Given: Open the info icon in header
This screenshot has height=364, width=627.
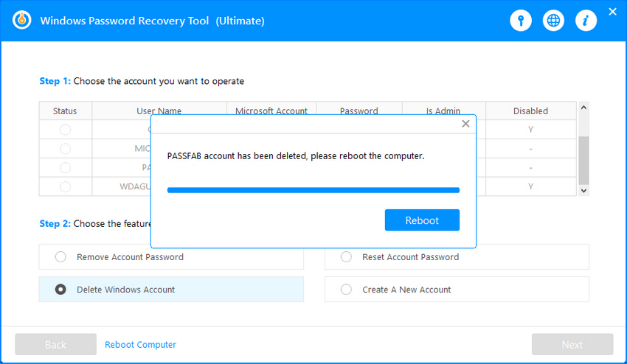Looking at the screenshot, I should (586, 21).
